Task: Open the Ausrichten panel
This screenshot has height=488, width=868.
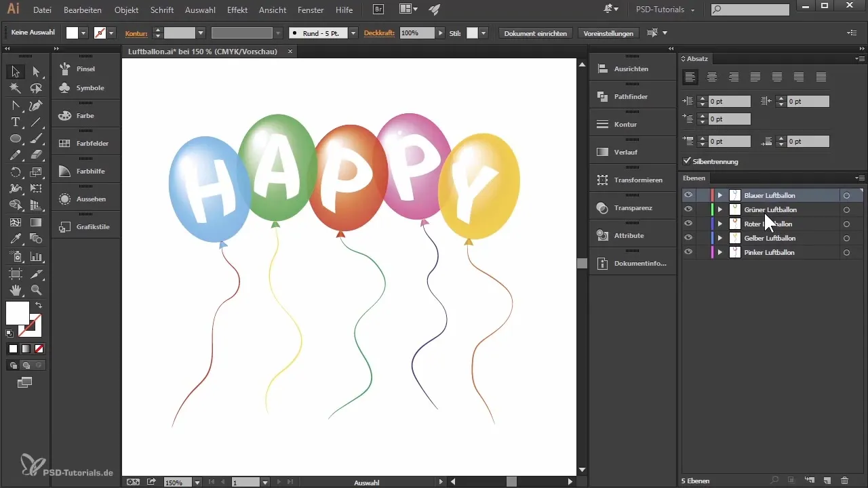Action: coord(632,69)
